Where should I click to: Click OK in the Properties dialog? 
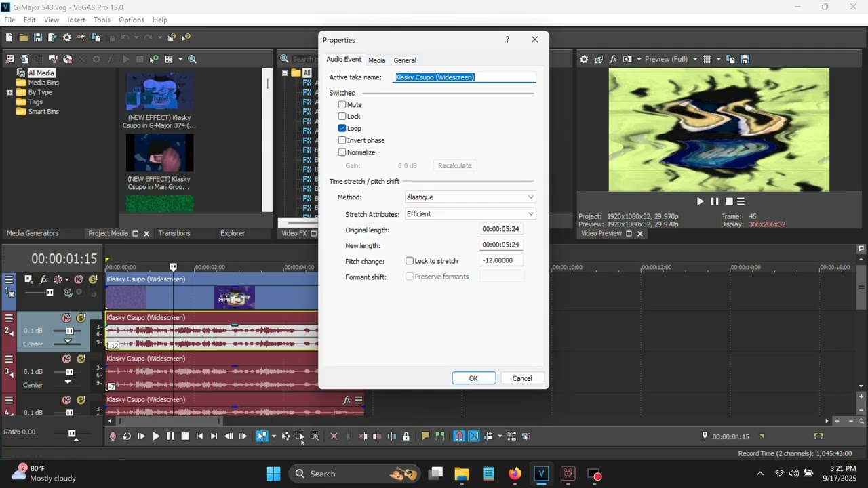(x=473, y=378)
